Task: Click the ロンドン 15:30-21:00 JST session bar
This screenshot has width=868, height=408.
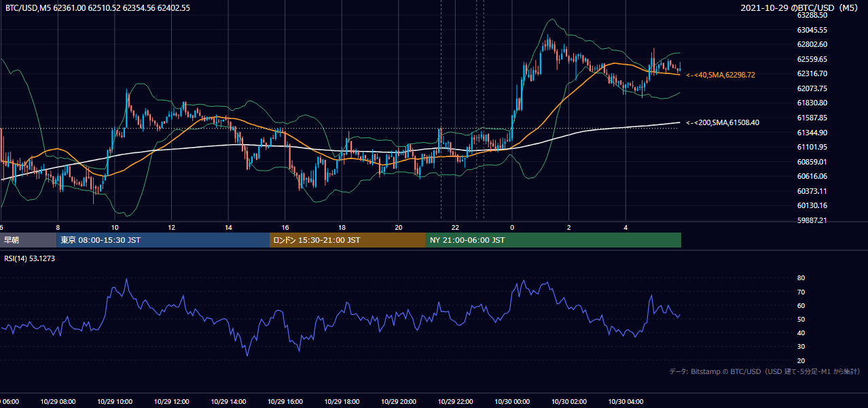Action: coord(348,240)
